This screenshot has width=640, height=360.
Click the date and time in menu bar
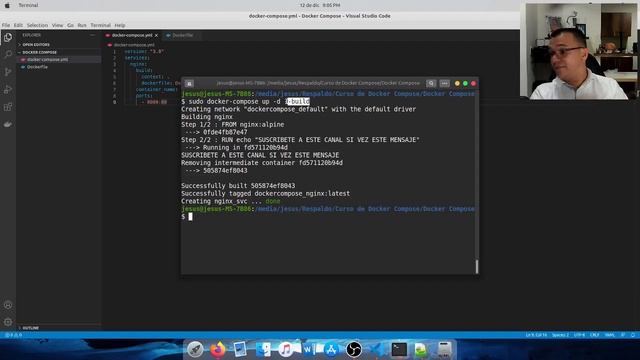tap(320, 5)
